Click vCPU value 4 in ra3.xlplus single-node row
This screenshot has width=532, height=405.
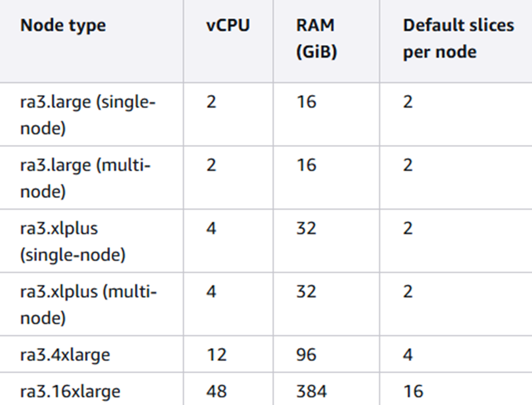[x=211, y=228]
